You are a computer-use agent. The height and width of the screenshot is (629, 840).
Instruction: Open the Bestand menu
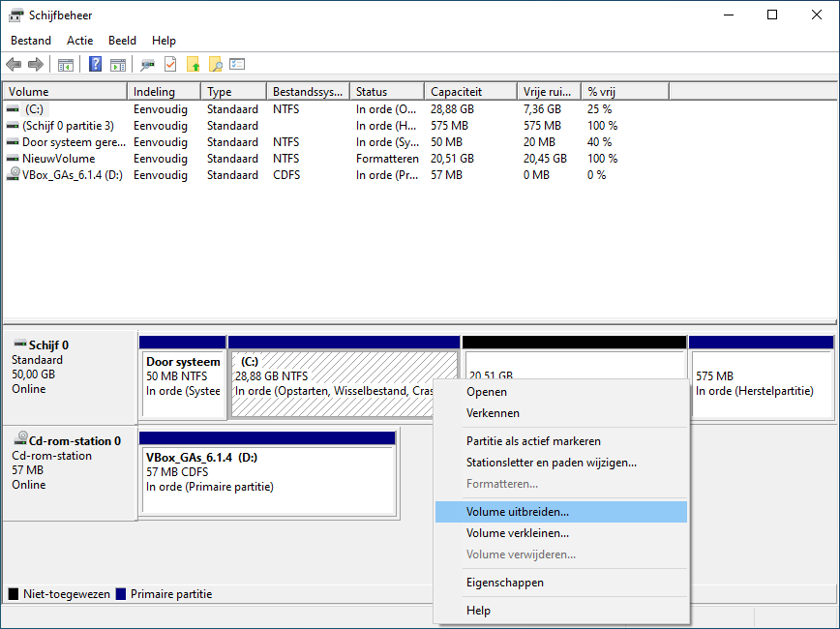coord(31,41)
